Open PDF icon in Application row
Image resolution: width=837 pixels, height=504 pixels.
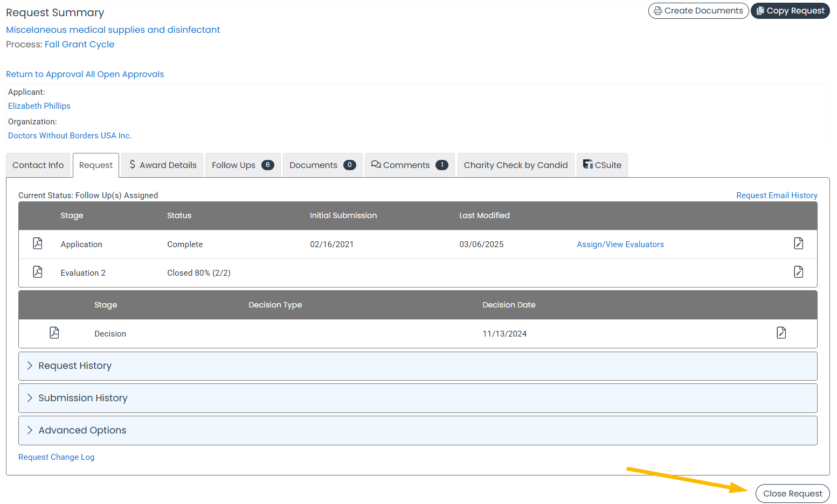point(38,243)
